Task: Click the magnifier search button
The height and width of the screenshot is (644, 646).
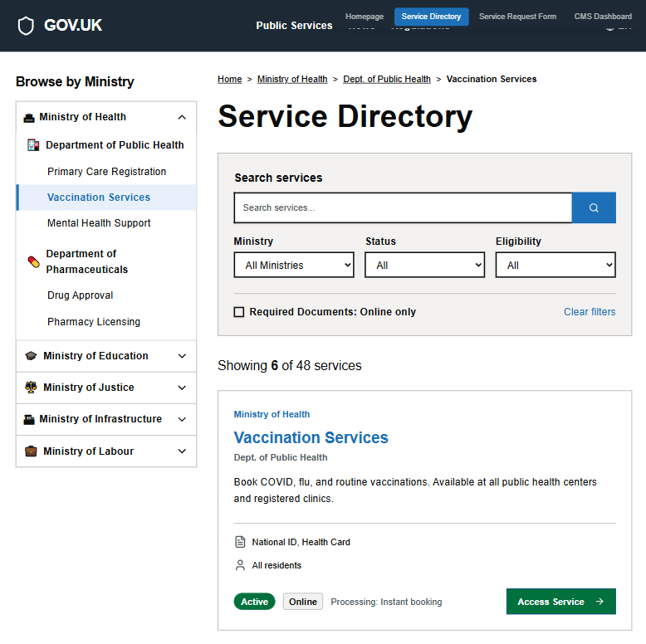Action: (x=594, y=207)
